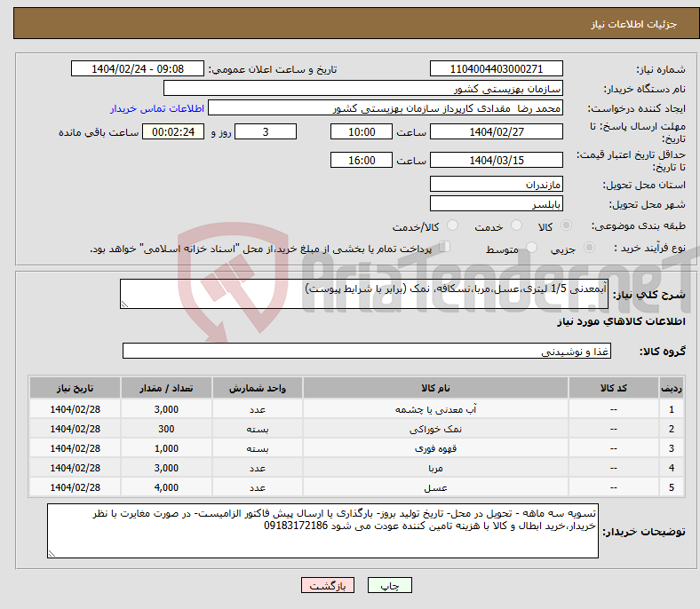
Task: Click date 1404/02/28 in آب معدنی row
Action: [x=75, y=409]
